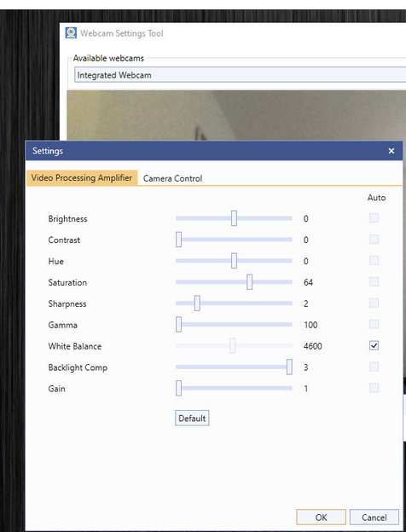Click the Gamma label

pos(63,325)
